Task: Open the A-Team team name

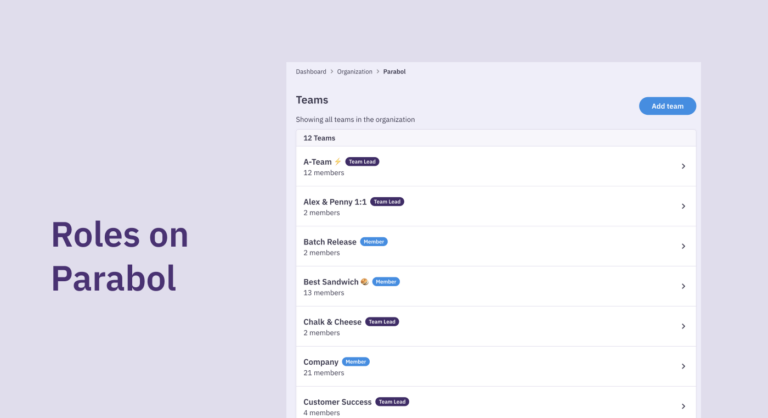Action: click(317, 161)
